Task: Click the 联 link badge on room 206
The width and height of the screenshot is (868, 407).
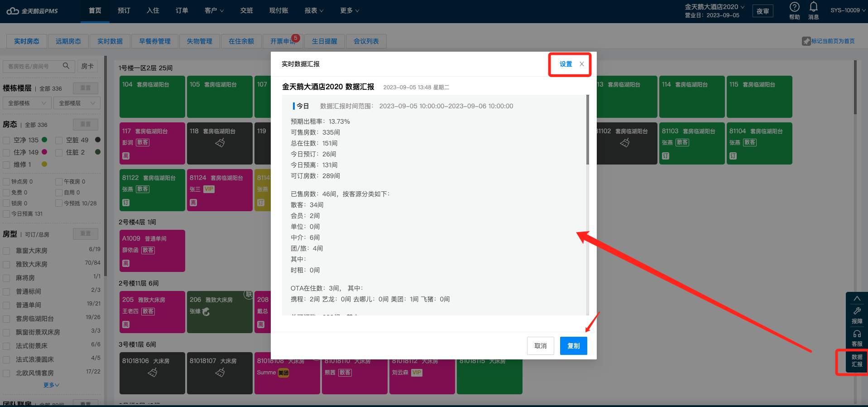Action: tap(249, 295)
